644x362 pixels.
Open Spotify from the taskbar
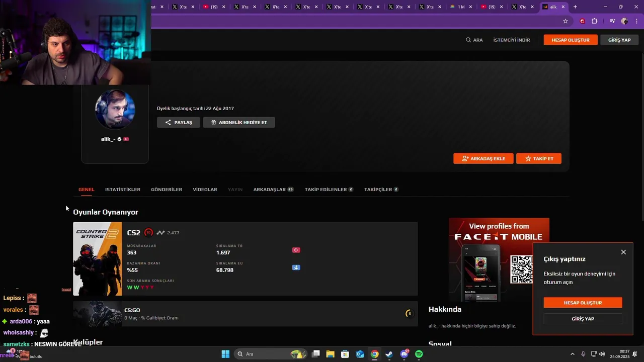419,354
